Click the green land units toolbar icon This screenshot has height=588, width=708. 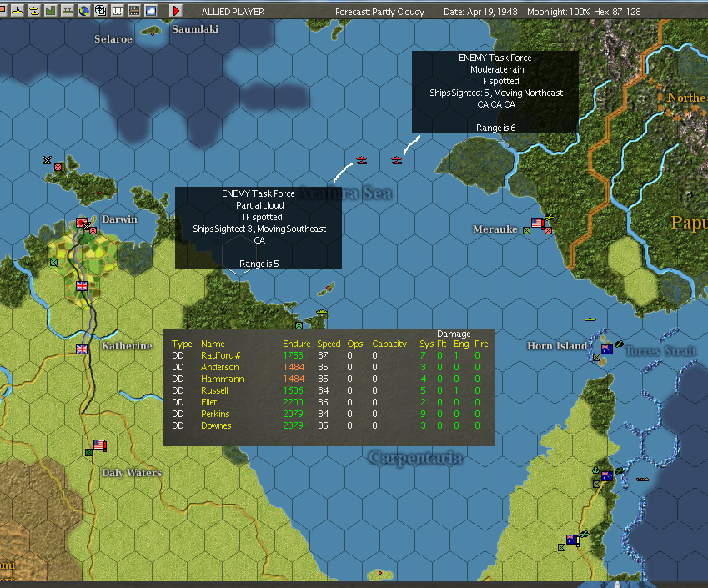[x=51, y=10]
